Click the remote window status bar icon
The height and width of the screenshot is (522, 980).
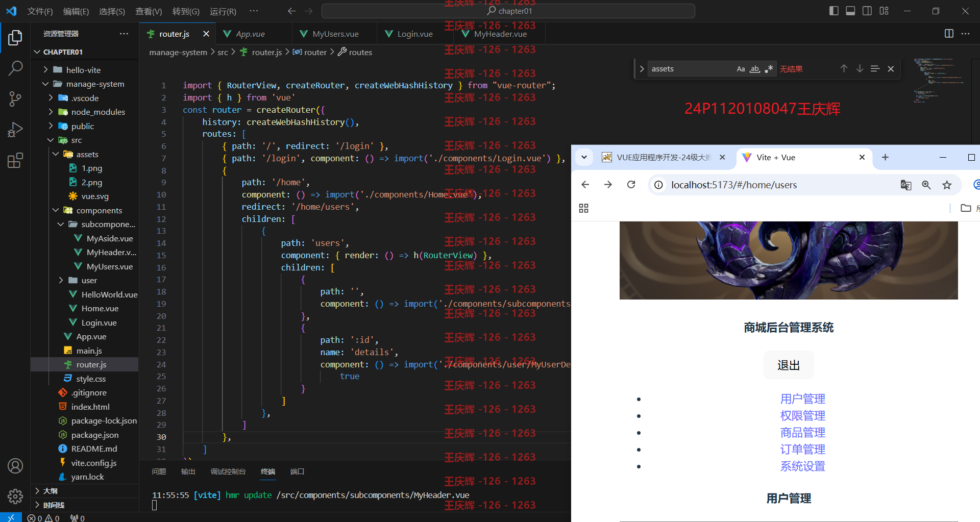(11, 517)
